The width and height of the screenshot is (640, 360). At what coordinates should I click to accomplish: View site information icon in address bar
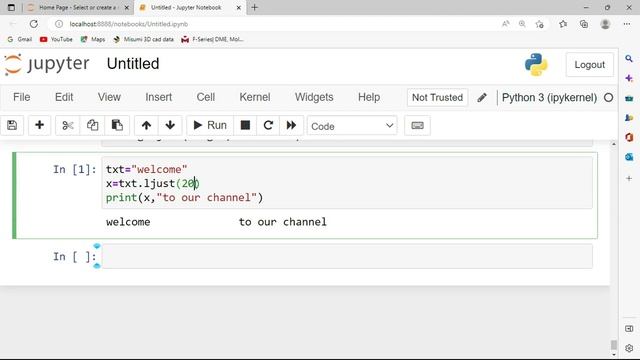click(59, 24)
